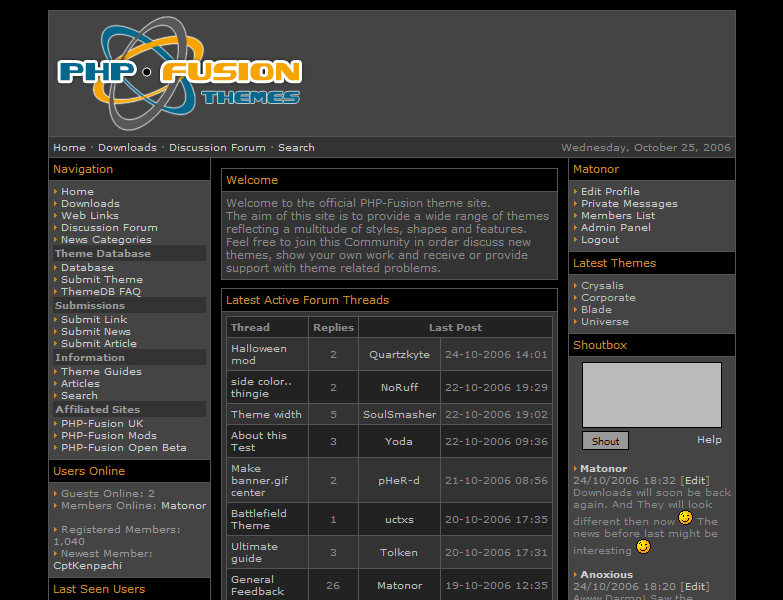Open the 'side color.. thingie' thread
This screenshot has width=783, height=600.
pyautogui.click(x=261, y=387)
